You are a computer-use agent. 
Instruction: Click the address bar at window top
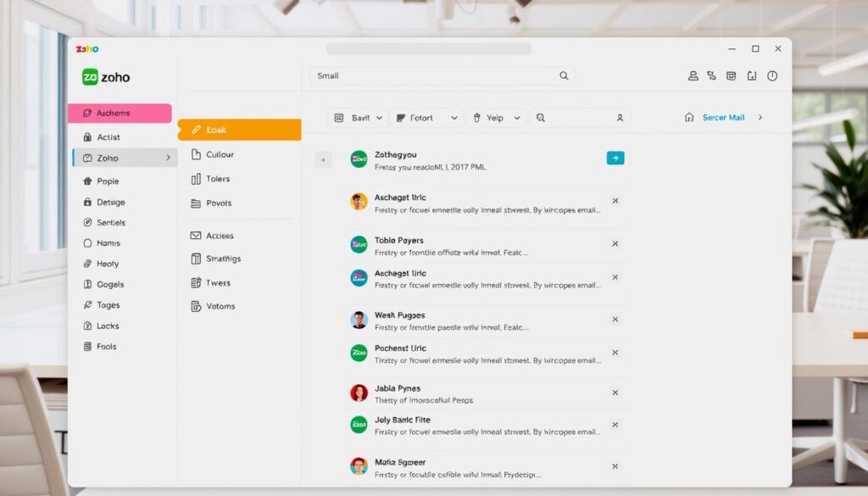coord(429,49)
